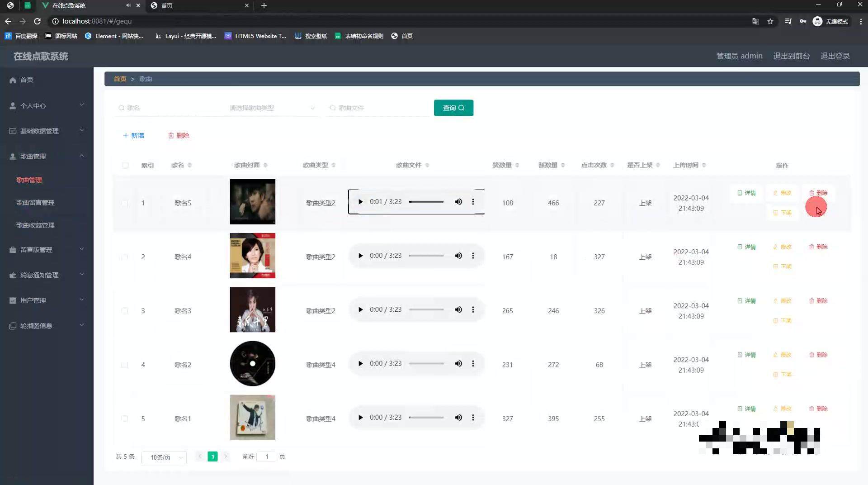Click the volume icon on 歌名5 player
The image size is (868, 485).
458,202
